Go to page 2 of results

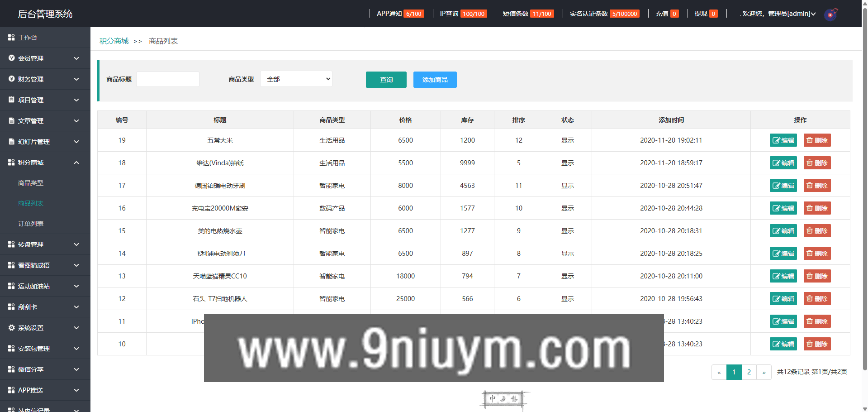pyautogui.click(x=749, y=372)
